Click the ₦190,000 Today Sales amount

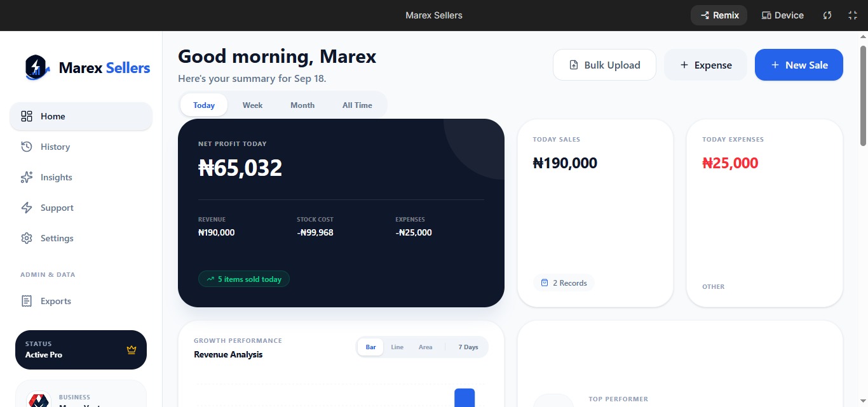click(565, 163)
